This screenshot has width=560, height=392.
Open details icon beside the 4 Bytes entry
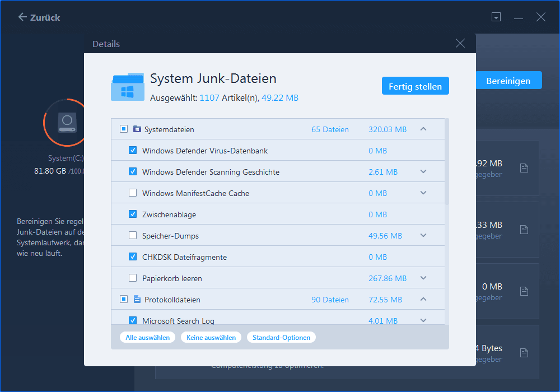524,353
